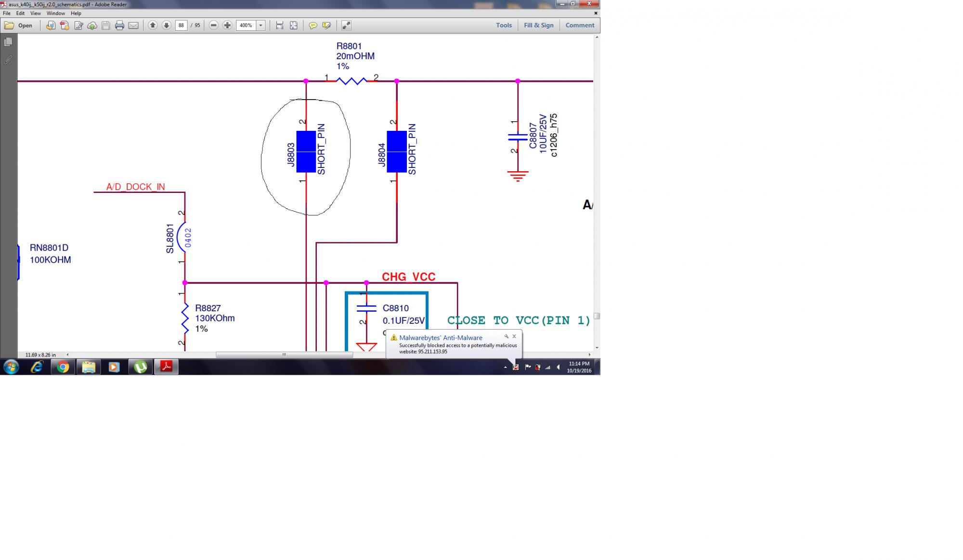Click the horizontal scrollbar thumb

coord(284,355)
